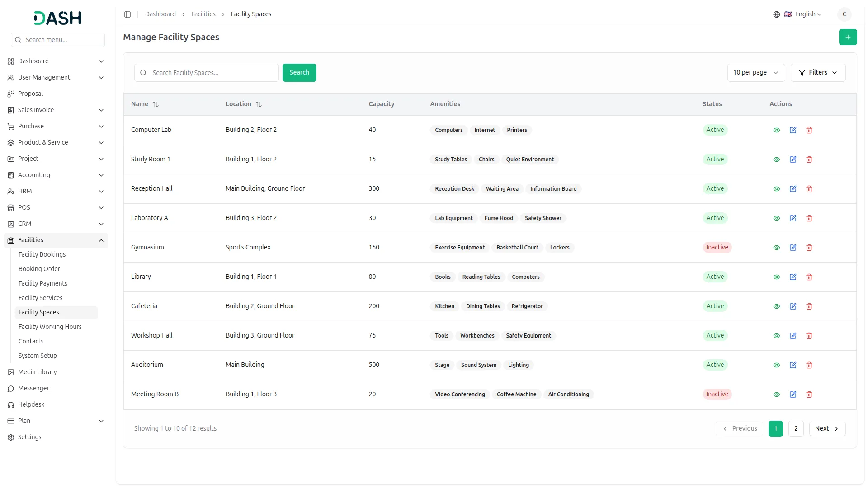
Task: Open Facility Working Hours menu item
Action: point(50,327)
